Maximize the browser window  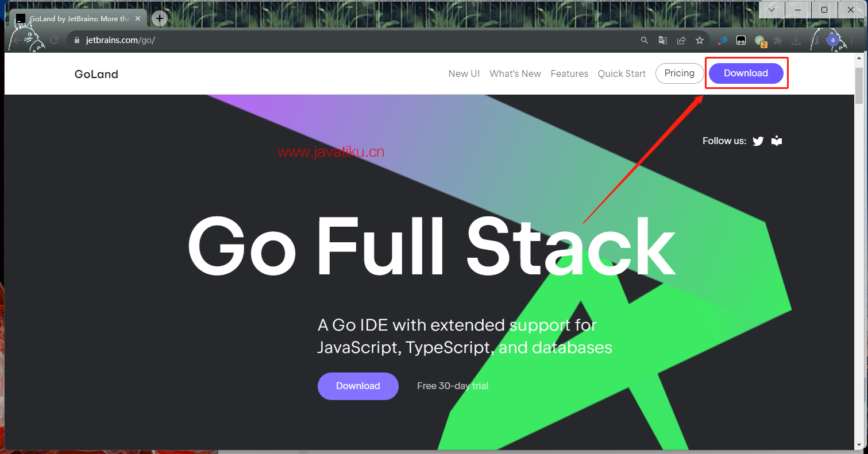(824, 10)
